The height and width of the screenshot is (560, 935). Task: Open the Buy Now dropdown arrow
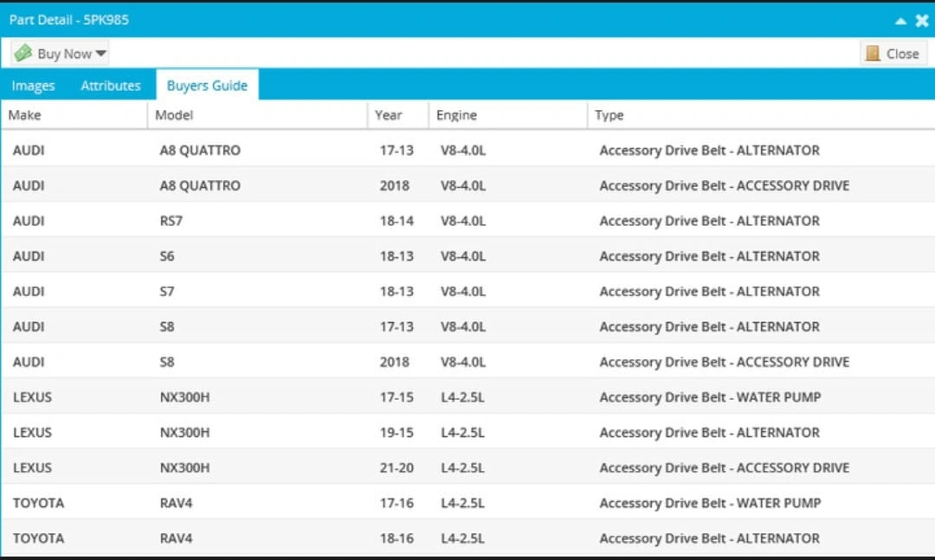click(100, 54)
